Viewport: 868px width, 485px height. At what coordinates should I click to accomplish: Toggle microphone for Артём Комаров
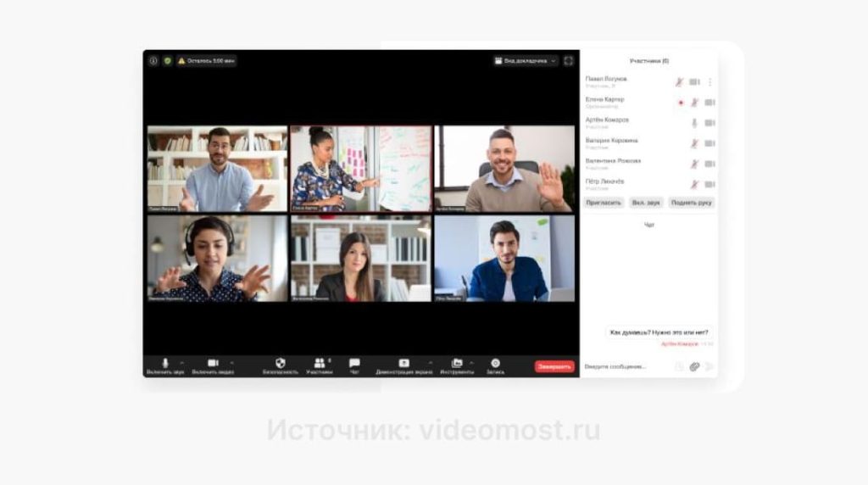694,123
